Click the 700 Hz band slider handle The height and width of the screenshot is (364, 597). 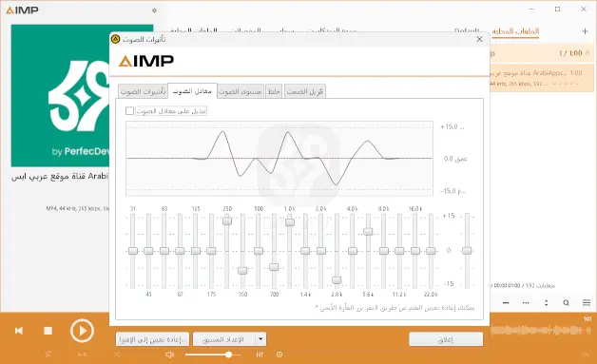tap(274, 267)
